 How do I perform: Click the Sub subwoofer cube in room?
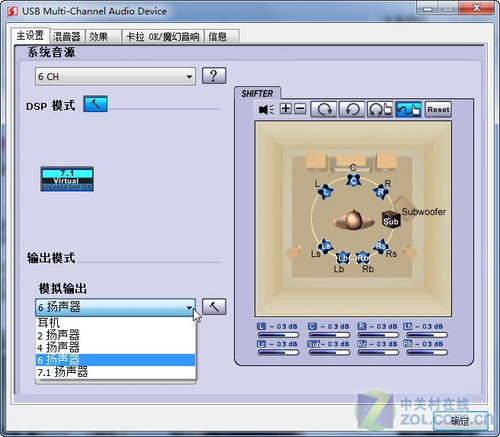pos(391,220)
